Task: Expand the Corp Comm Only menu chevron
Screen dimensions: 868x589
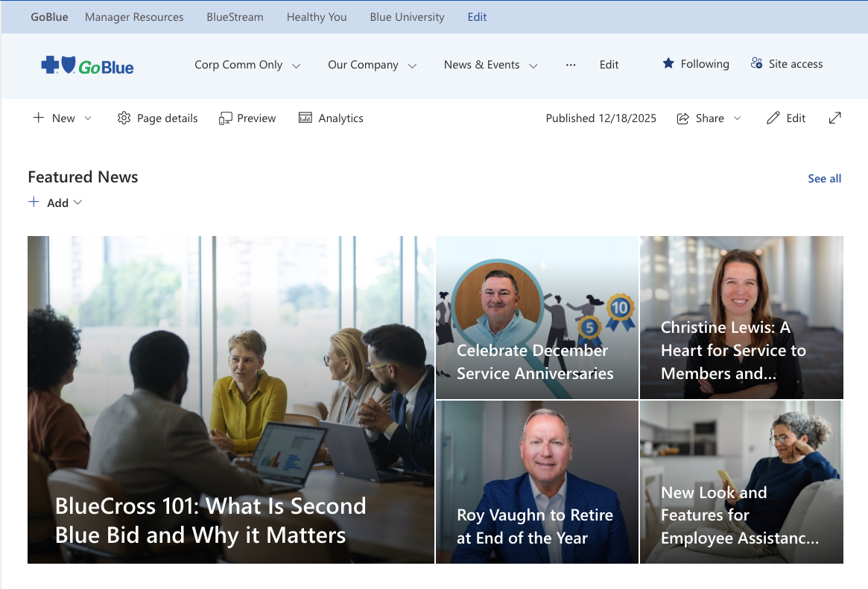Action: click(296, 66)
